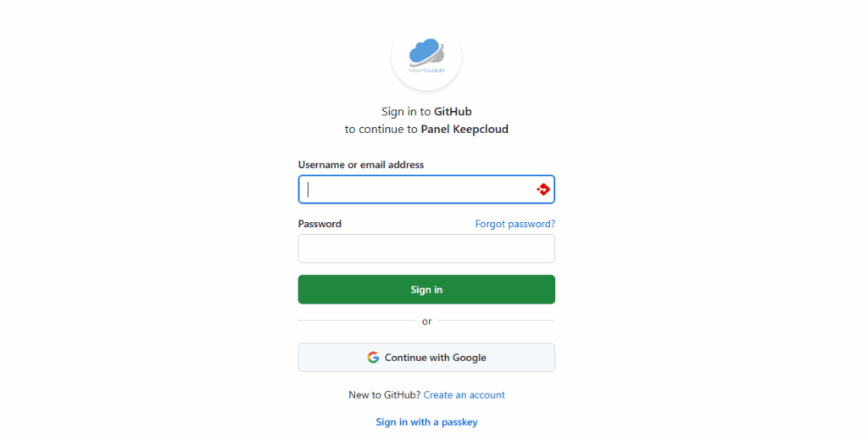This screenshot has height=440, width=868.
Task: Click the green Sign in button
Action: [x=426, y=289]
